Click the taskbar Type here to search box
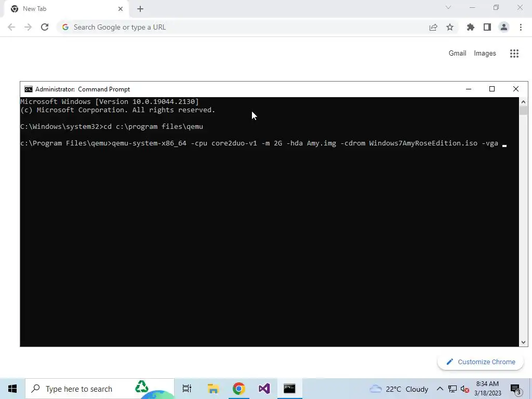This screenshot has height=399, width=532. coord(100,389)
